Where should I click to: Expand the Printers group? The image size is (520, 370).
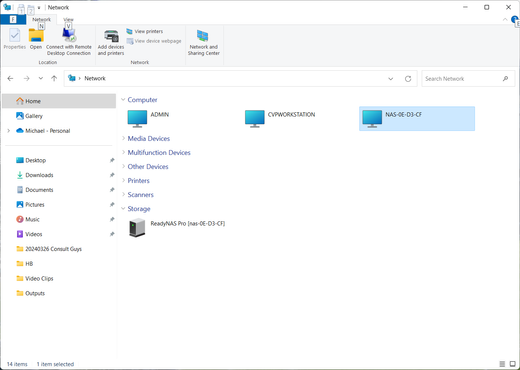coord(123,180)
